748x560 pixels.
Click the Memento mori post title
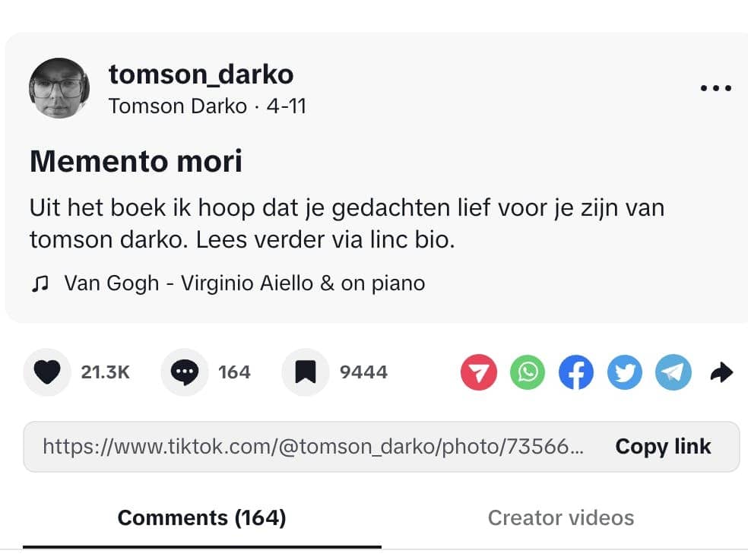click(136, 161)
